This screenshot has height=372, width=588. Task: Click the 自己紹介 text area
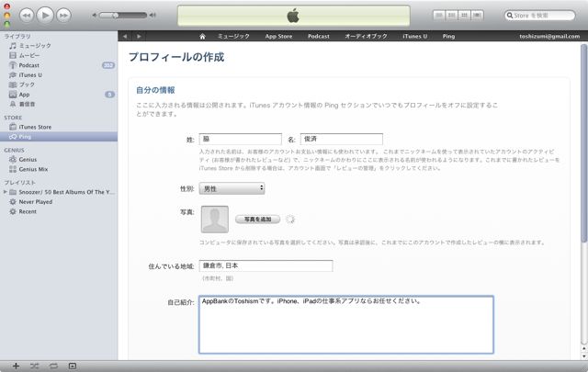346,325
